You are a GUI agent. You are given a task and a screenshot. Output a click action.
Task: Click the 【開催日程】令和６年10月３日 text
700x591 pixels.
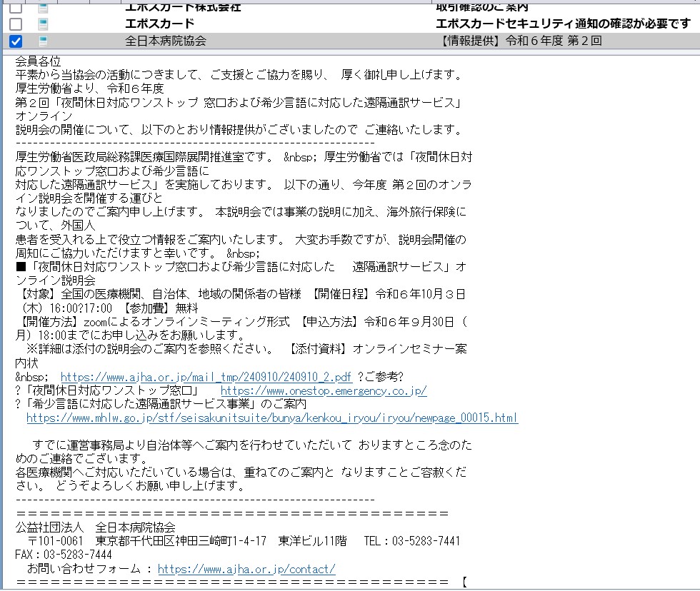pyautogui.click(x=387, y=294)
